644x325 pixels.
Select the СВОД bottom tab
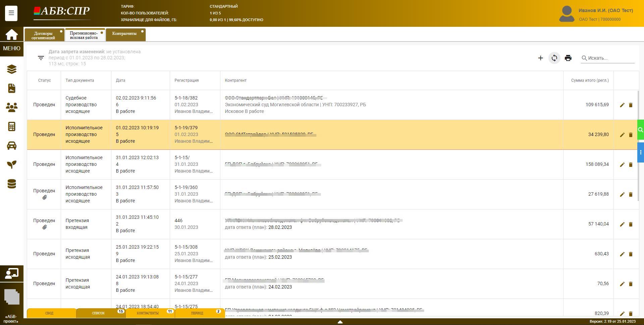point(49,313)
